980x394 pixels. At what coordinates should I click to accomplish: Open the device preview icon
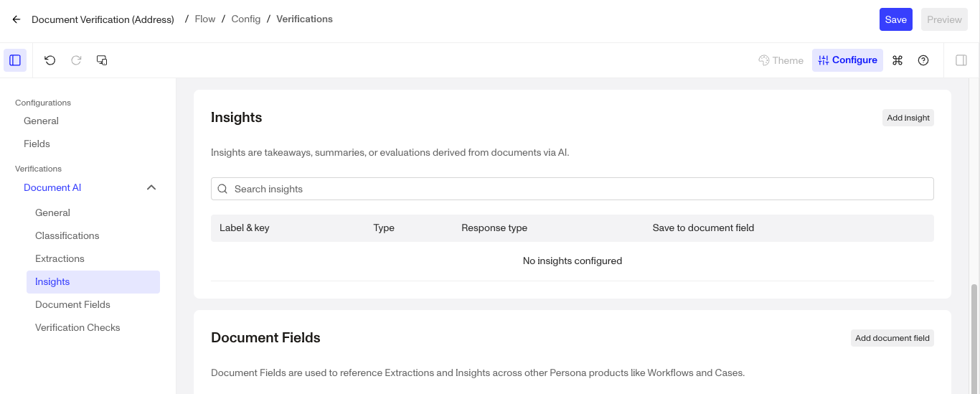102,60
